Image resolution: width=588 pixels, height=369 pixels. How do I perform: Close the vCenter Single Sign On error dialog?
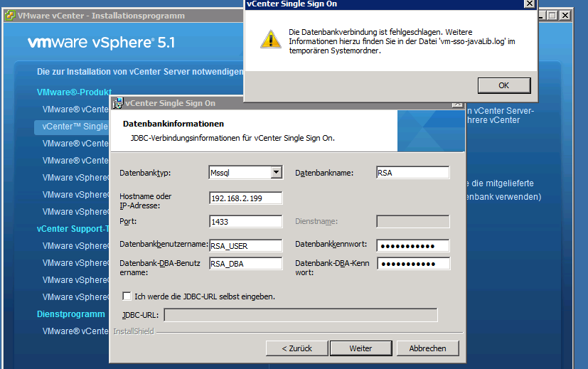click(529, 4)
